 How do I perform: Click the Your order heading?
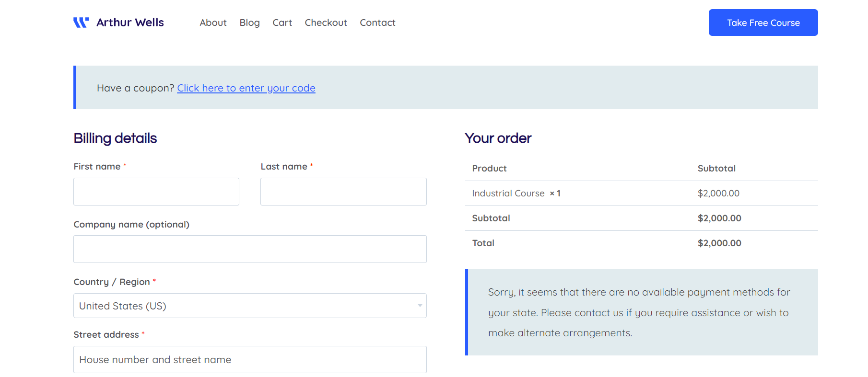click(x=498, y=138)
